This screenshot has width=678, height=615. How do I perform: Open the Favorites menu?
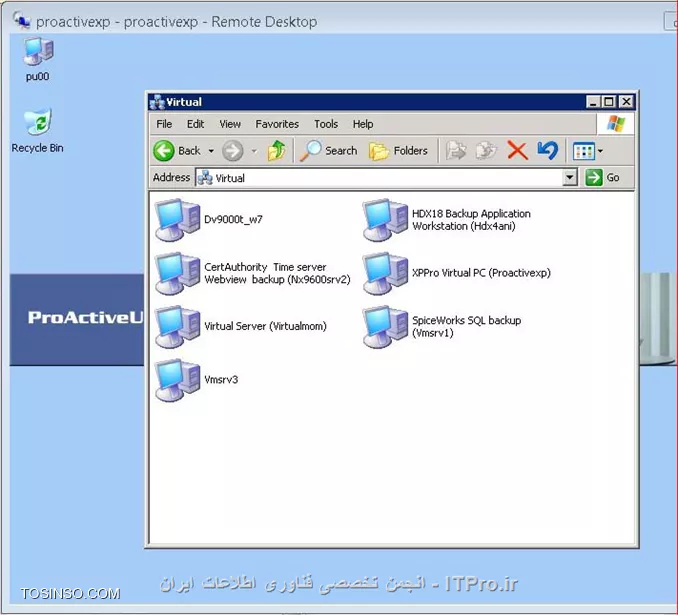click(x=277, y=124)
